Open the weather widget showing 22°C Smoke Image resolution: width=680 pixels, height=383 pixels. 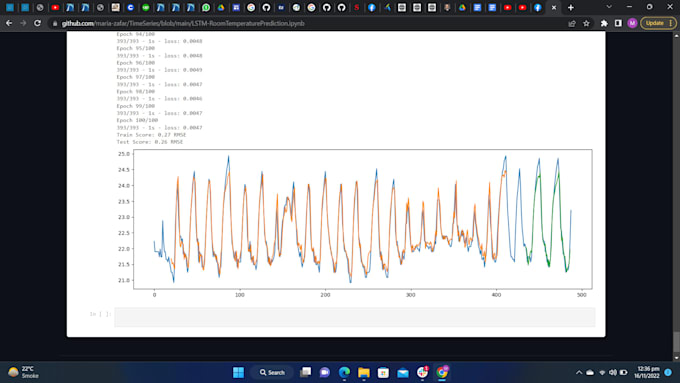(x=24, y=372)
